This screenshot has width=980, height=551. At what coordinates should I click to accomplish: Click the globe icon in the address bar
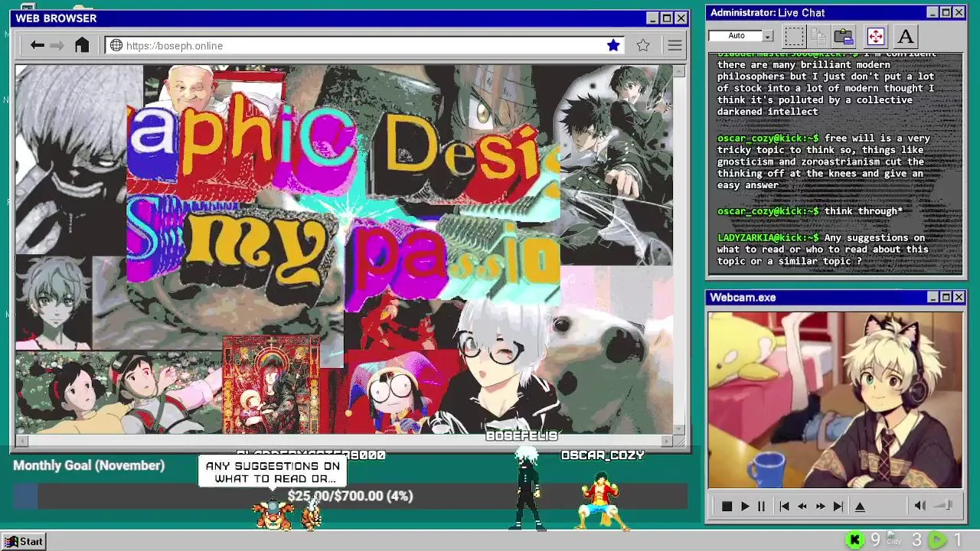pos(116,45)
